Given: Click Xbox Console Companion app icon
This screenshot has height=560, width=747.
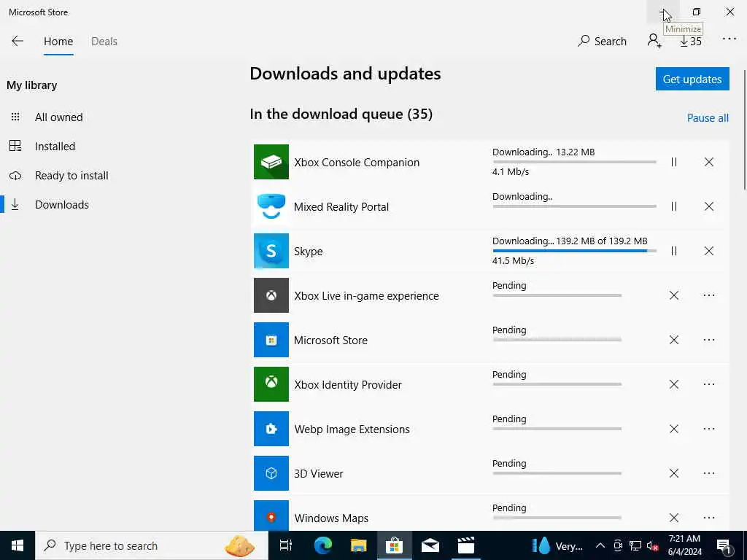Looking at the screenshot, I should tap(271, 162).
